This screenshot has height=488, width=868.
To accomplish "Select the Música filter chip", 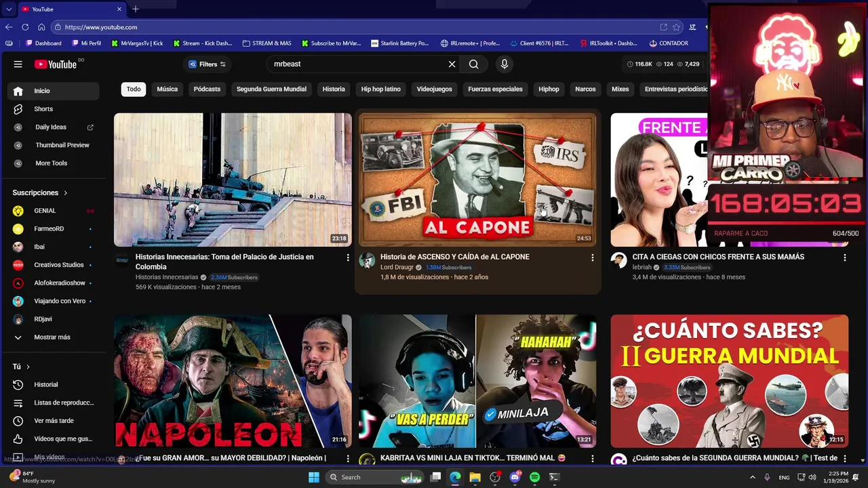I will pyautogui.click(x=167, y=89).
